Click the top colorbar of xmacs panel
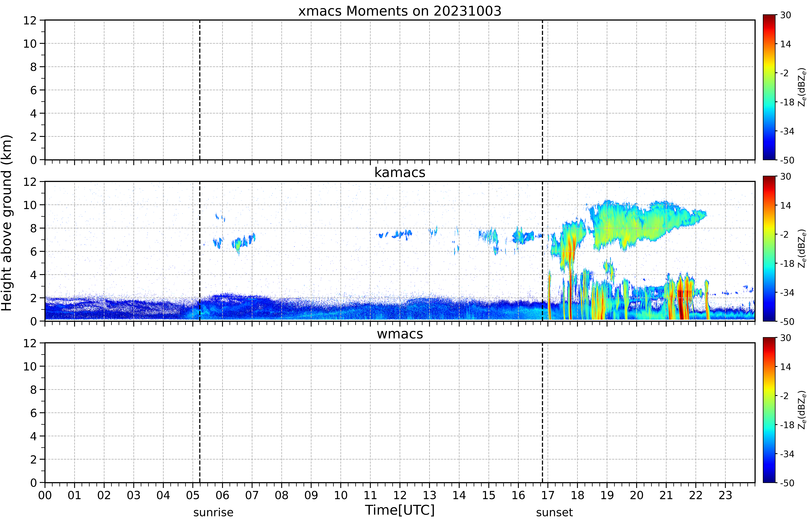812x524 pixels. (769, 87)
